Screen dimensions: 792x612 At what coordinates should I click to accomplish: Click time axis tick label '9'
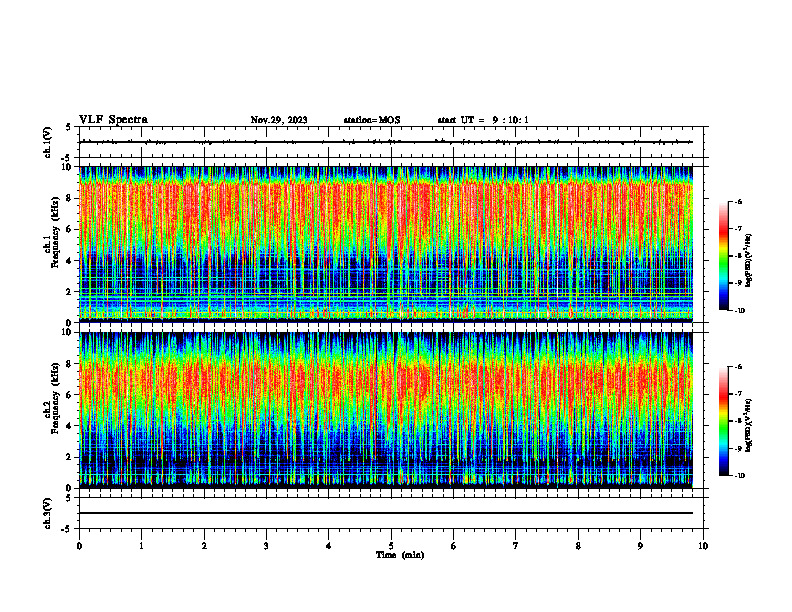click(640, 546)
